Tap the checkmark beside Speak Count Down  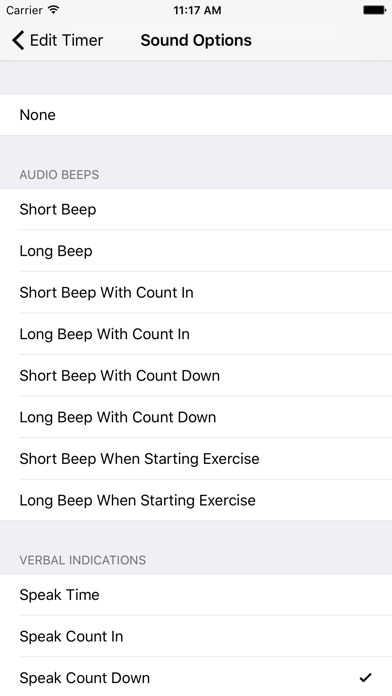pos(365,677)
